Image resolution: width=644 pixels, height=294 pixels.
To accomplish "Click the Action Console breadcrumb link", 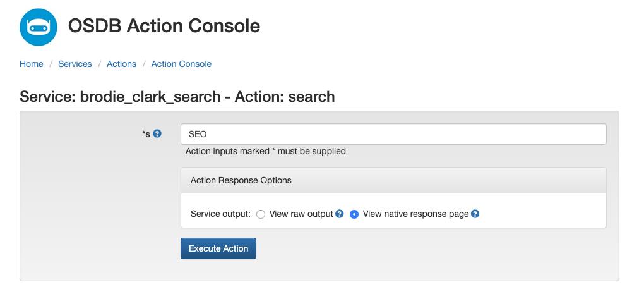I will tap(181, 64).
